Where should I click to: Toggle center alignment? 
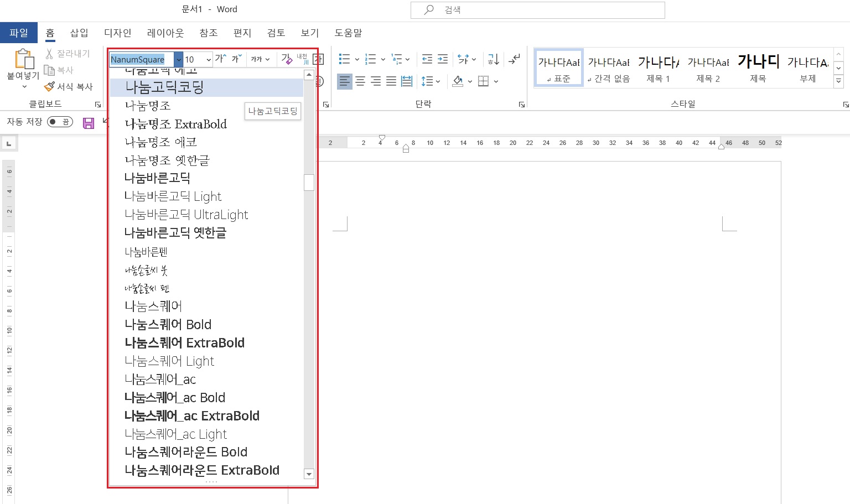point(360,81)
